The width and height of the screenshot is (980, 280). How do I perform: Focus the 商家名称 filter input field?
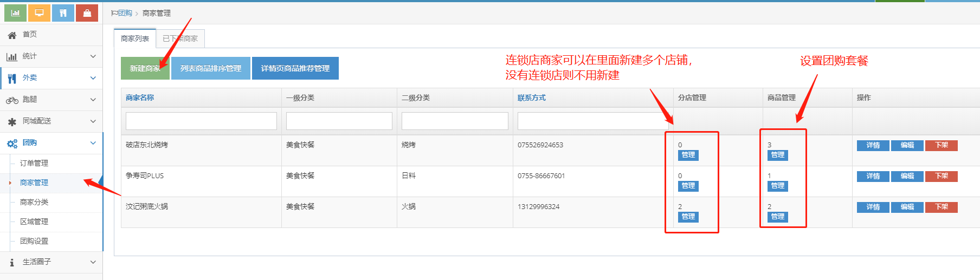(201, 121)
